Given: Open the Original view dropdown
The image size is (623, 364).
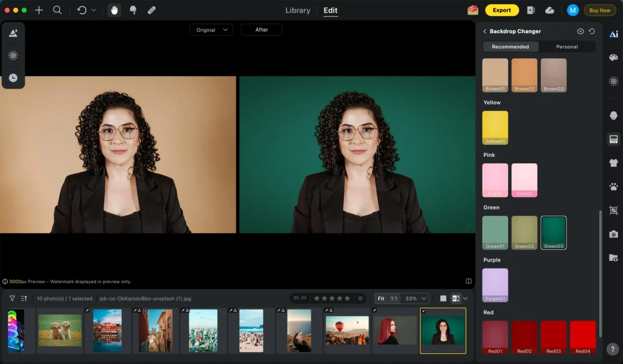Looking at the screenshot, I should [211, 30].
